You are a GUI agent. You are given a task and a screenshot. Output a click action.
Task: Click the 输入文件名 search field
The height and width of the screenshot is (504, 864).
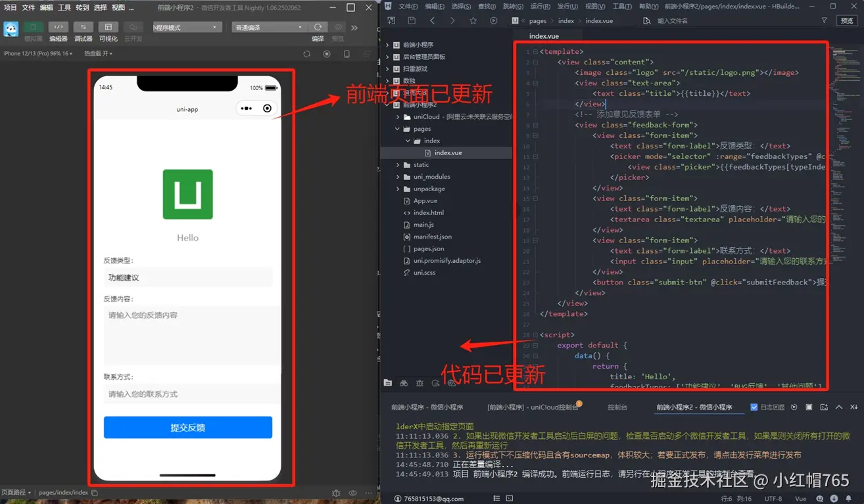point(673,21)
